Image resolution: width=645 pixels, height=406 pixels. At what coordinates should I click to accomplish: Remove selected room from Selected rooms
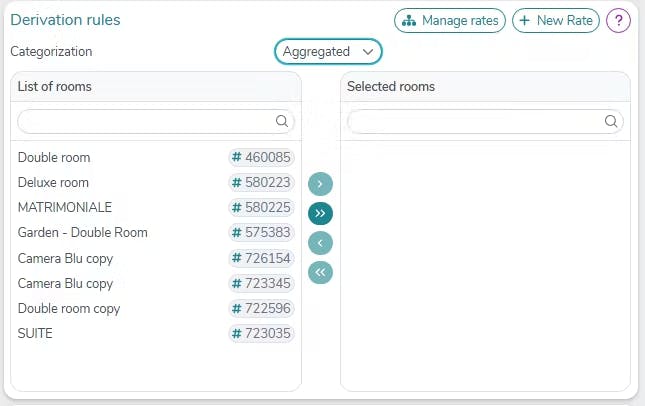[x=320, y=243]
